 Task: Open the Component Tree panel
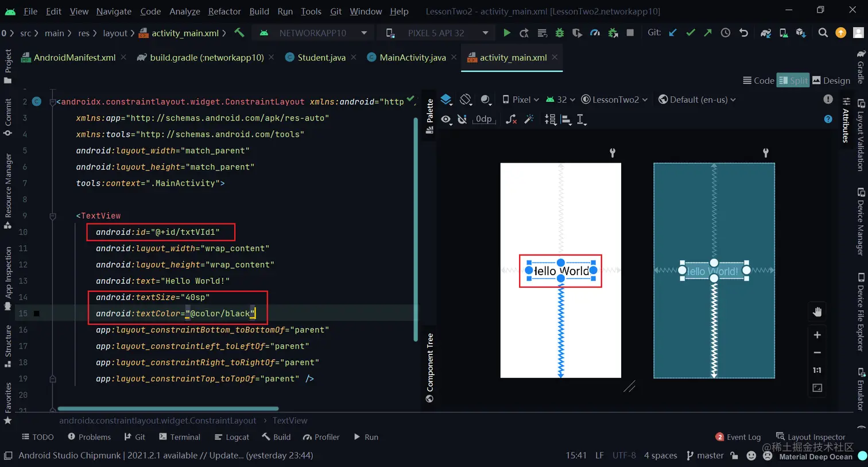[429, 368]
